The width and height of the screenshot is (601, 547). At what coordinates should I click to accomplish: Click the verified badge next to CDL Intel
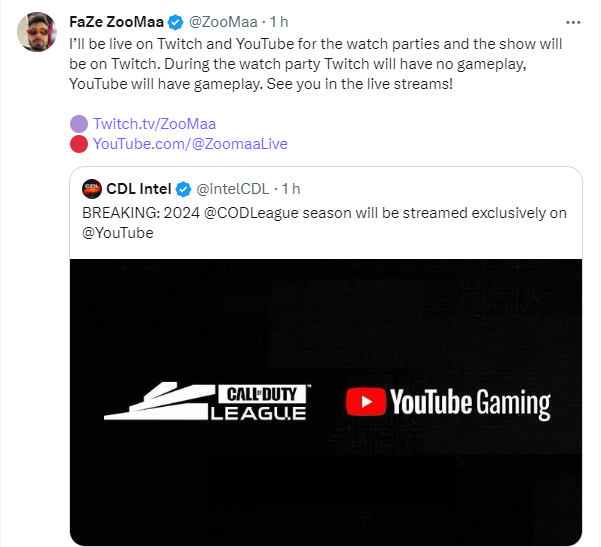pos(183,188)
